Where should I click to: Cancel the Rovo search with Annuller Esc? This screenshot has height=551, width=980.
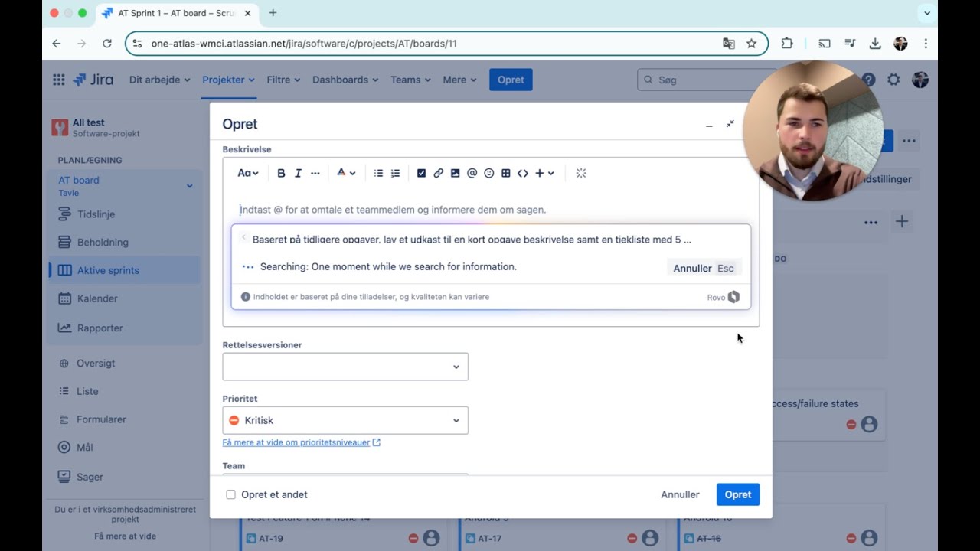pos(704,268)
